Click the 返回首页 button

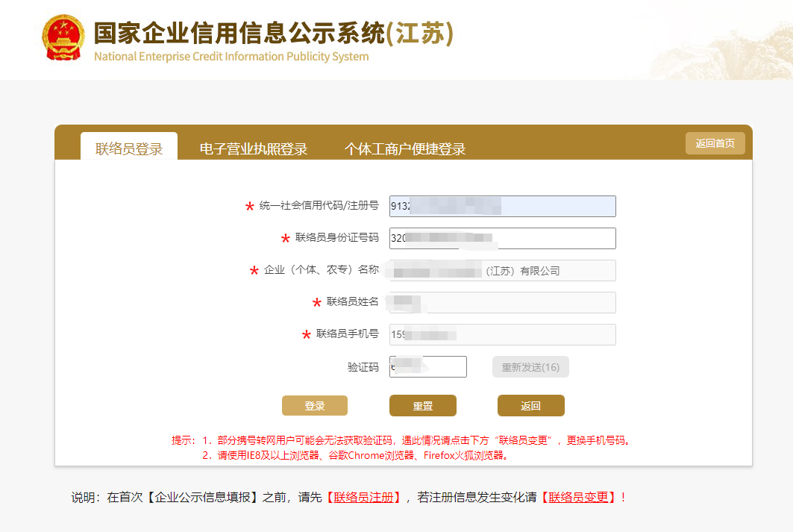point(714,143)
